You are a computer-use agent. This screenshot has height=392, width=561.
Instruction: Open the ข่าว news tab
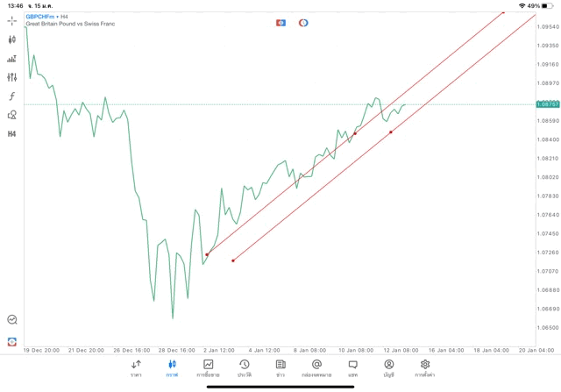click(x=280, y=368)
